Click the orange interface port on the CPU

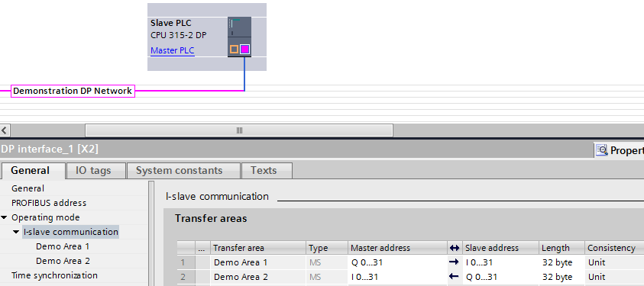click(x=234, y=50)
